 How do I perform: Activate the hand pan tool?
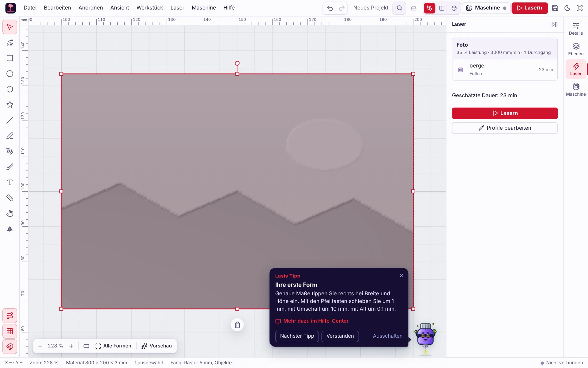(10, 213)
